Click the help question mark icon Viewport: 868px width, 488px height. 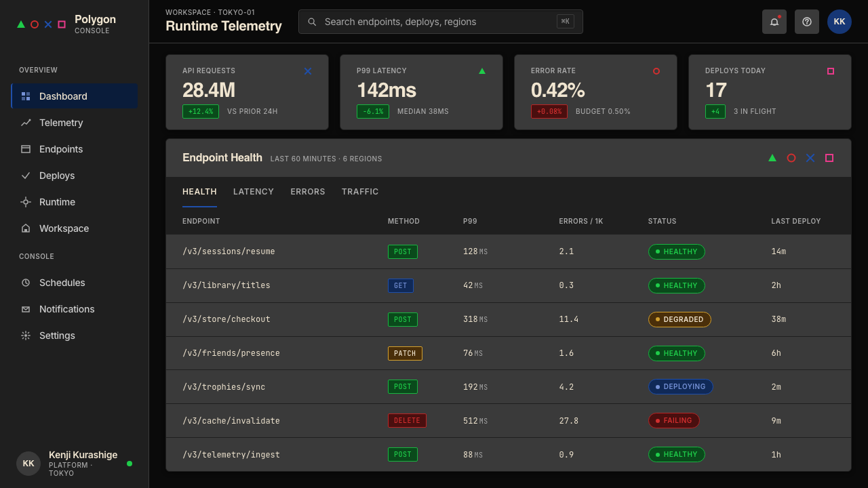807,22
